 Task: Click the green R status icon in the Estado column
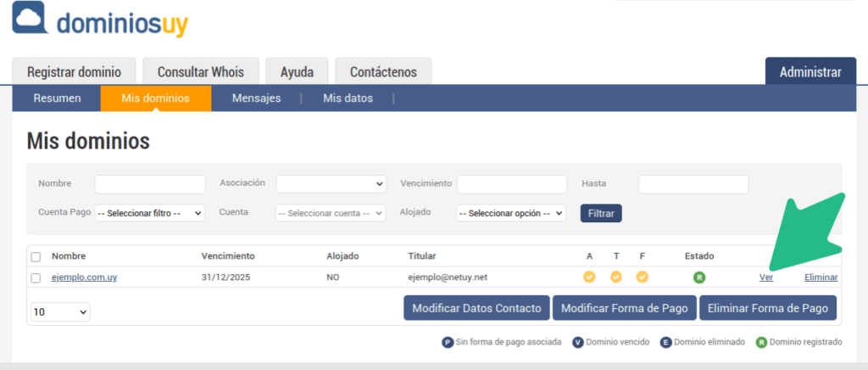(699, 277)
